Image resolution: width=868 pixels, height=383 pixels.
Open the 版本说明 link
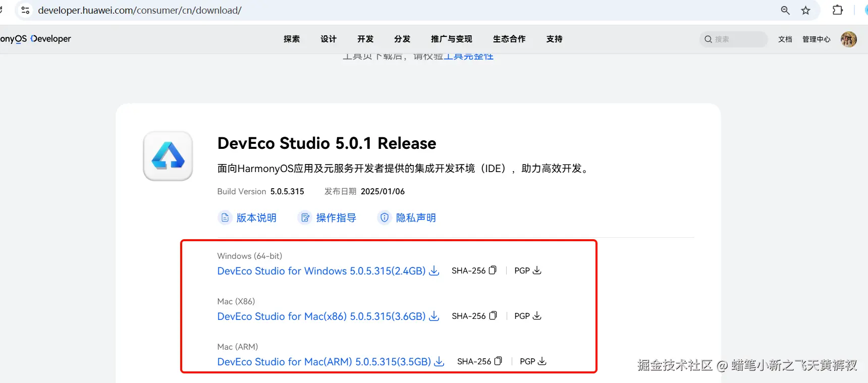(x=256, y=217)
